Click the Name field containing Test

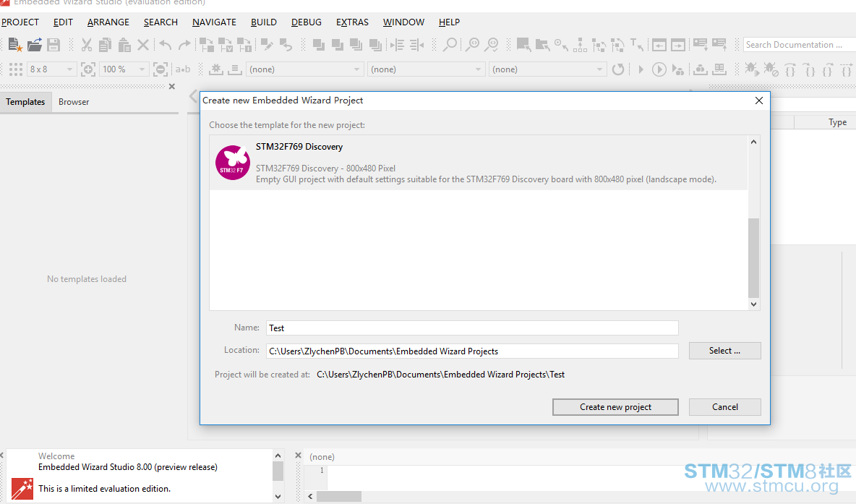[472, 328]
